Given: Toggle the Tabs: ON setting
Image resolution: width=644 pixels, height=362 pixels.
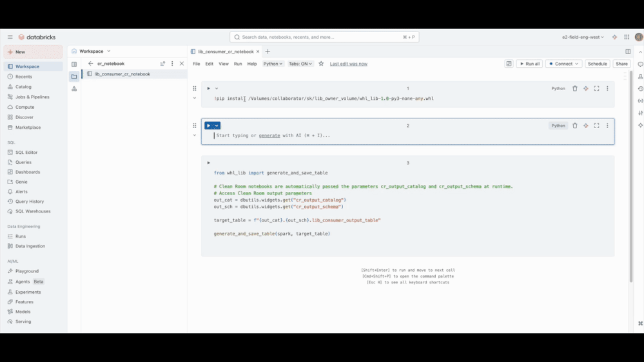Looking at the screenshot, I should point(300,64).
